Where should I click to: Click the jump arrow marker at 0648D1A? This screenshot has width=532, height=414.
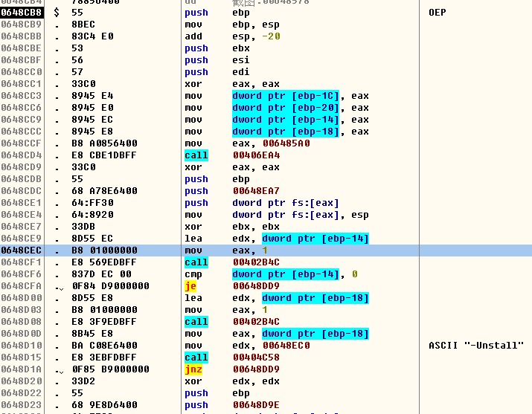point(60,372)
